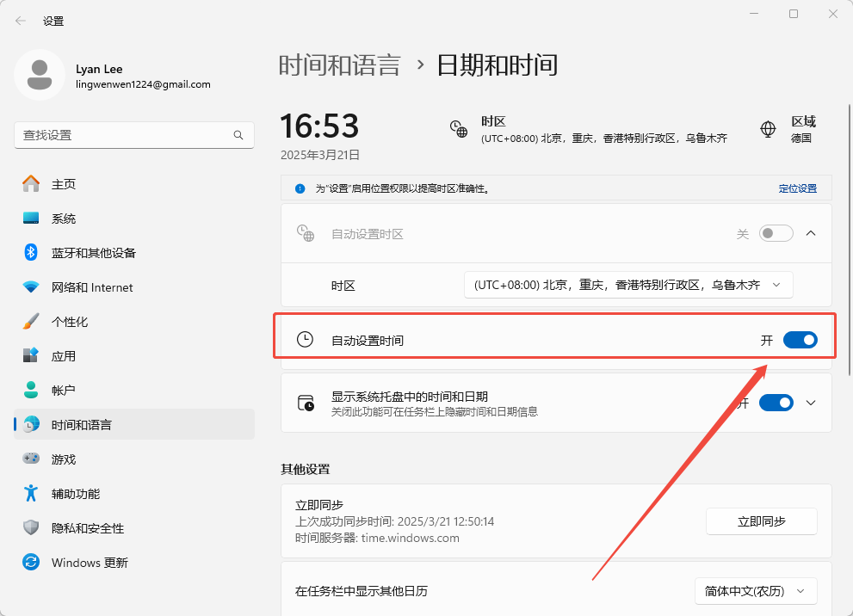Screen dimensions: 853x616
Task: Open the 时区 UTC+08:00 dropdown
Action: click(x=628, y=285)
